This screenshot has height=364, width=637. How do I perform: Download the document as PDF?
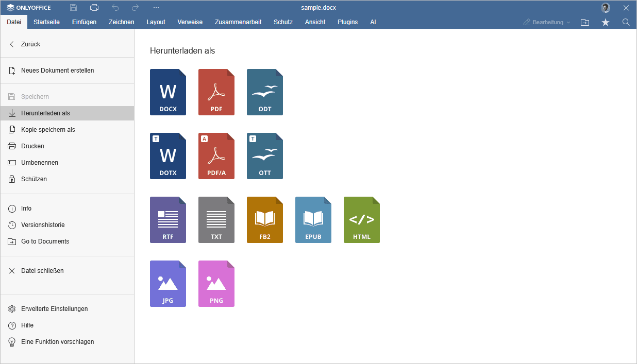(216, 92)
